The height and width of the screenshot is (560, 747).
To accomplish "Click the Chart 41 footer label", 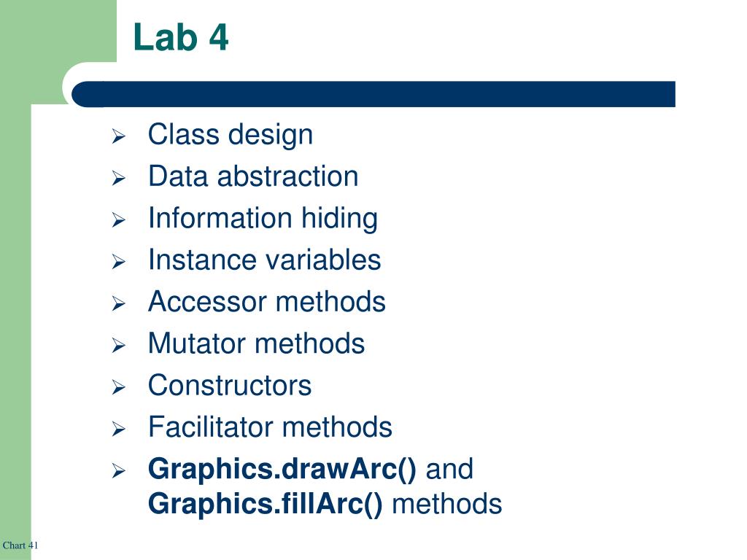I will (20, 545).
